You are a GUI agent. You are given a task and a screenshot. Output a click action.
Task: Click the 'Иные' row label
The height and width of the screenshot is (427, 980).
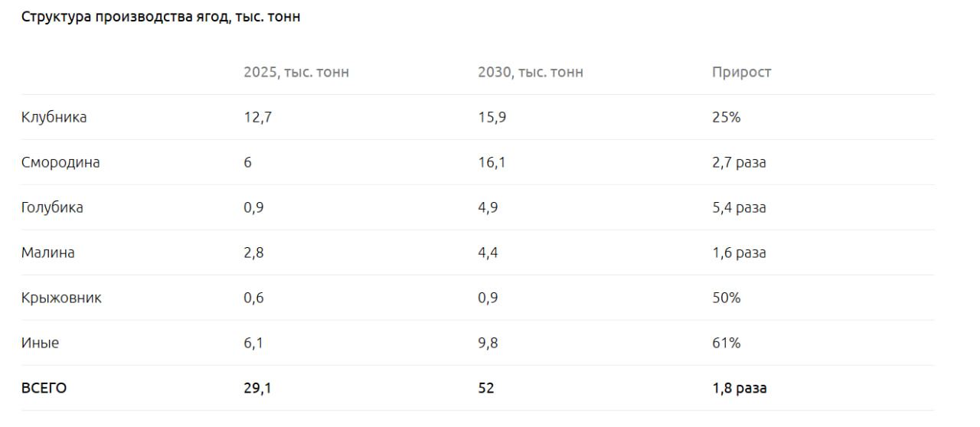[40, 344]
